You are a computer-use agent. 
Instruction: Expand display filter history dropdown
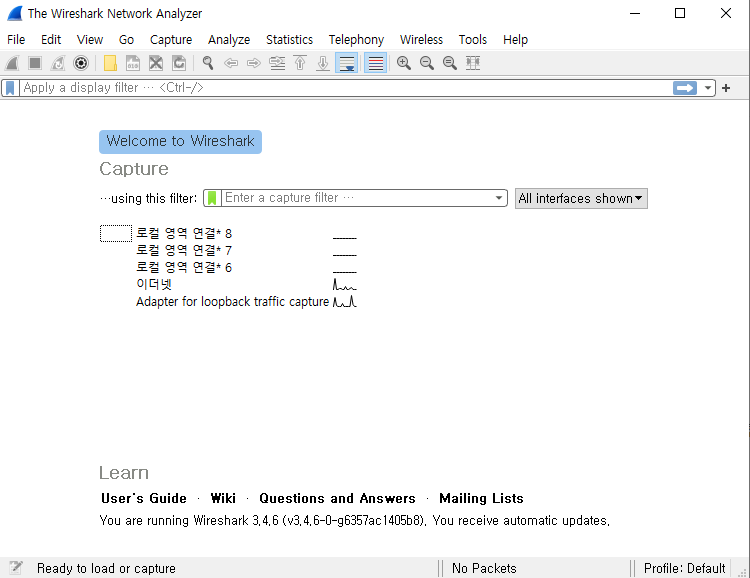click(x=707, y=88)
